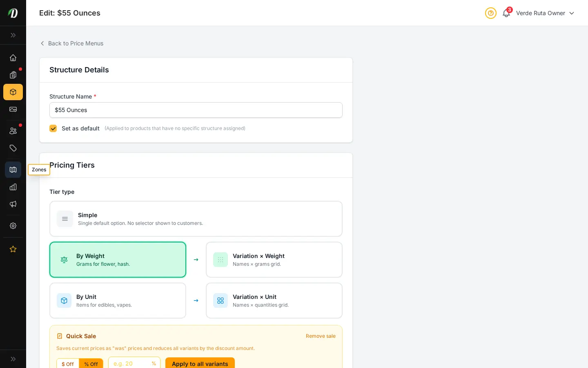Open the media image icon in the sidebar
The height and width of the screenshot is (368, 588).
click(x=13, y=109)
